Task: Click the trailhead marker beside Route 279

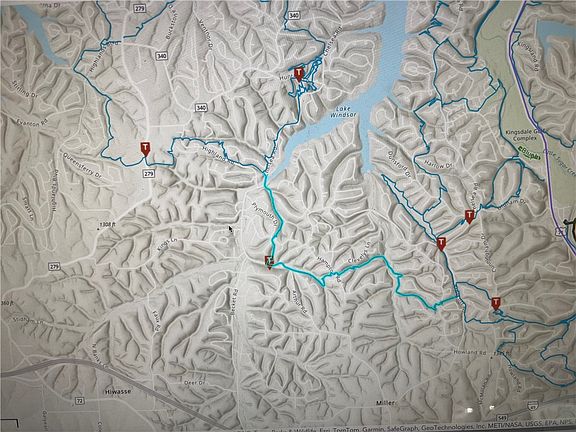Action: [145, 149]
